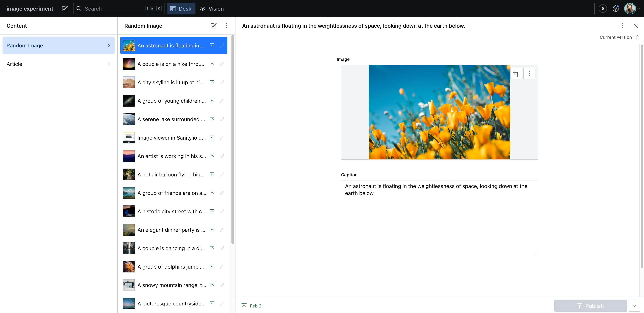Open the hot air balloon document
This screenshot has height=313, width=644.
point(171,175)
